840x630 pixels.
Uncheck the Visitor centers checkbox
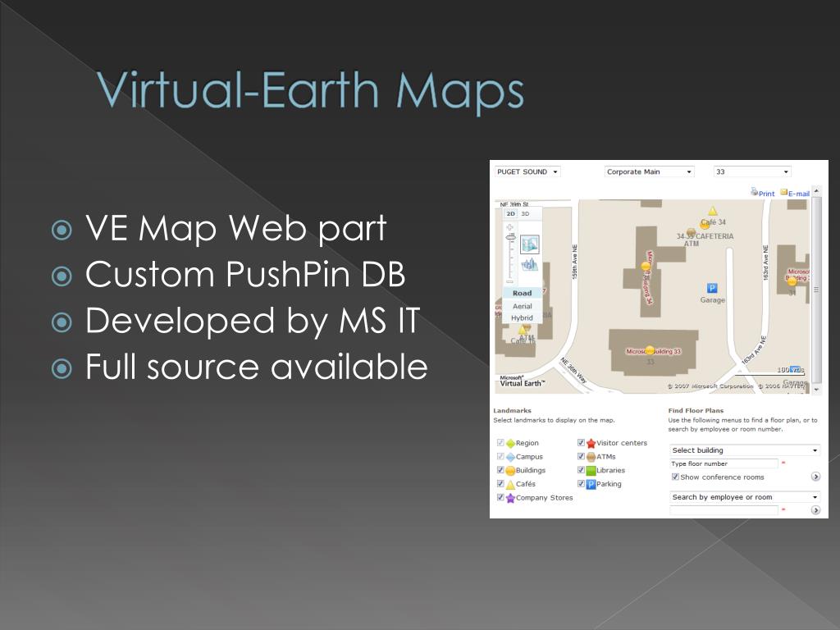point(581,442)
